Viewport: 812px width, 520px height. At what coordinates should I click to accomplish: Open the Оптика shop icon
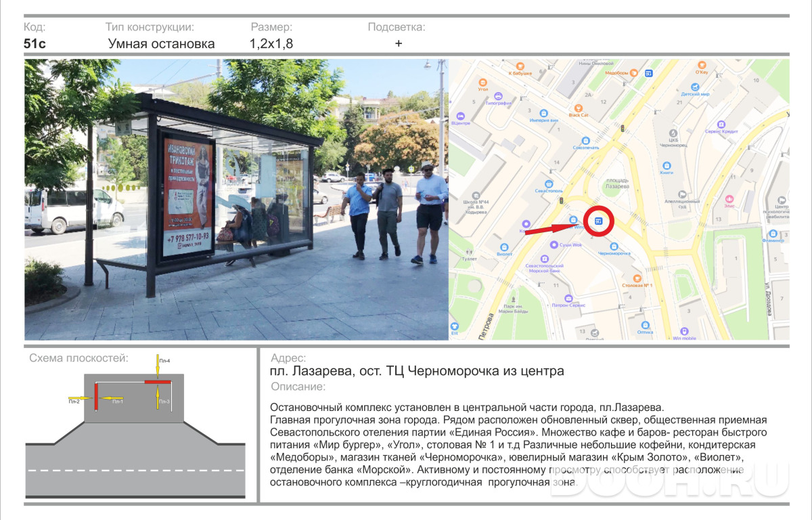pos(645,325)
